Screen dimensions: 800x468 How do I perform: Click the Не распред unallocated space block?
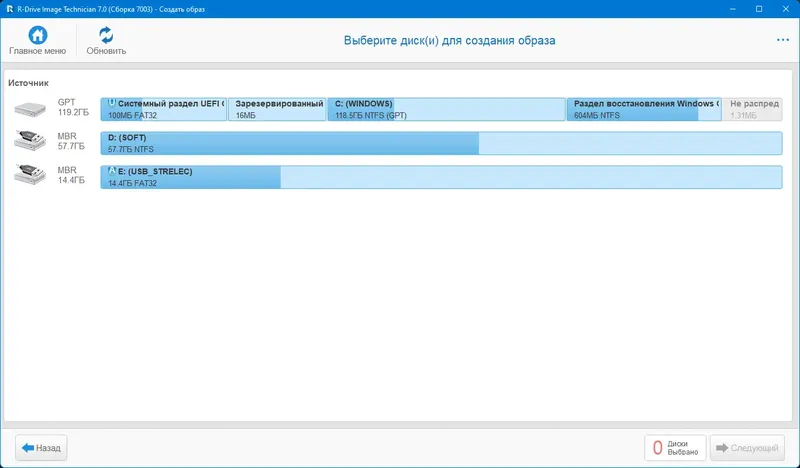point(753,109)
